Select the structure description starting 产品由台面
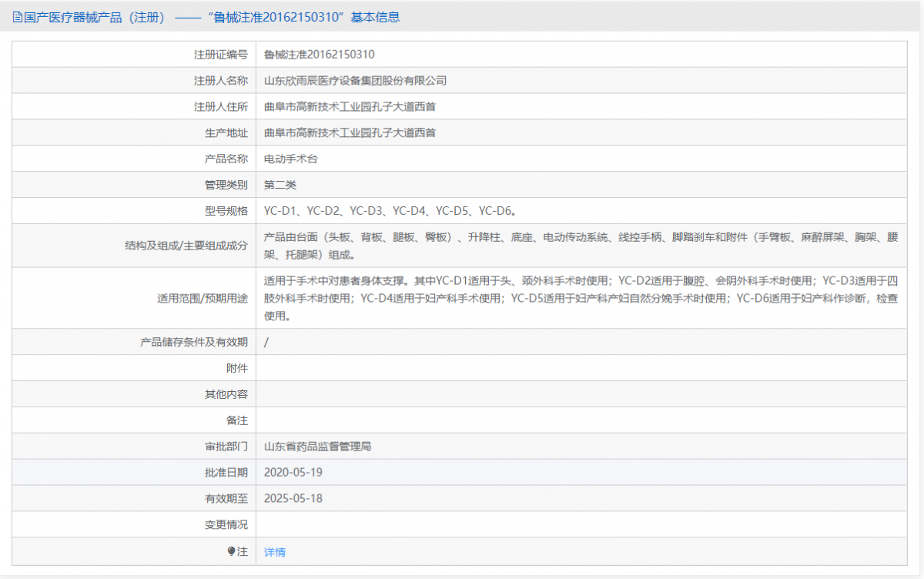The width and height of the screenshot is (924, 579). 581,246
